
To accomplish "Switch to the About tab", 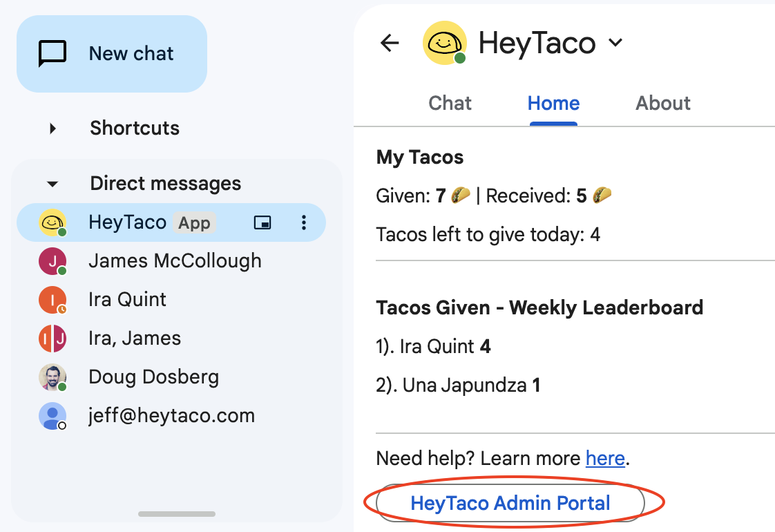I will (x=663, y=104).
